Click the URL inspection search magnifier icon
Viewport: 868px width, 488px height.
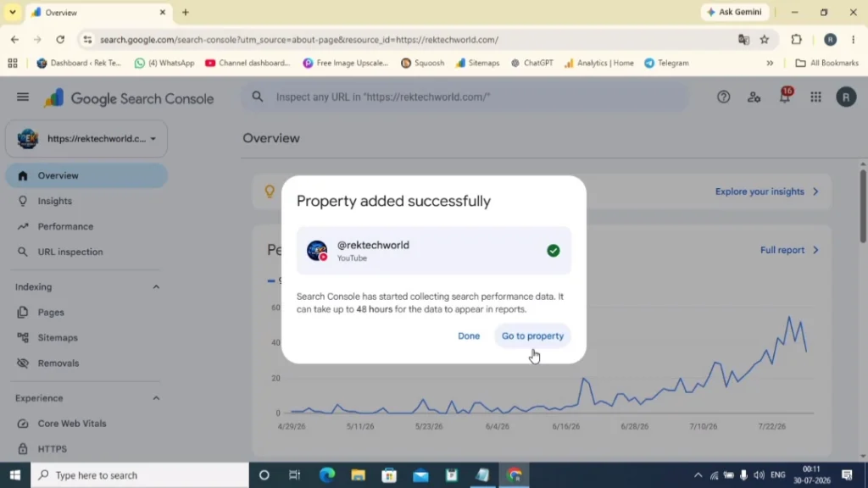(x=258, y=97)
